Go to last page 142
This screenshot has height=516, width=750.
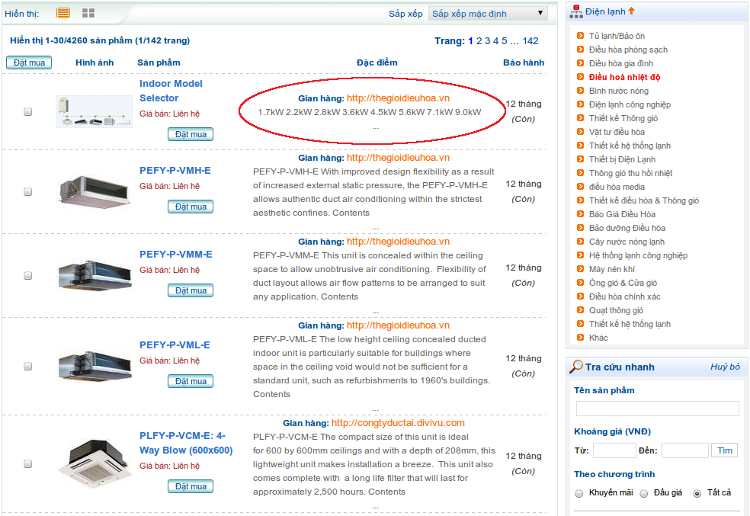530,41
